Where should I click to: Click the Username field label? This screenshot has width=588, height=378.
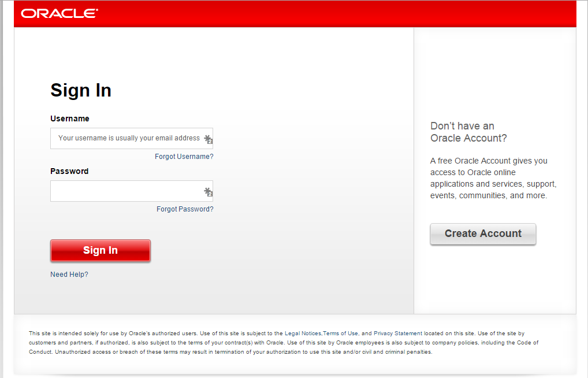pyautogui.click(x=70, y=118)
